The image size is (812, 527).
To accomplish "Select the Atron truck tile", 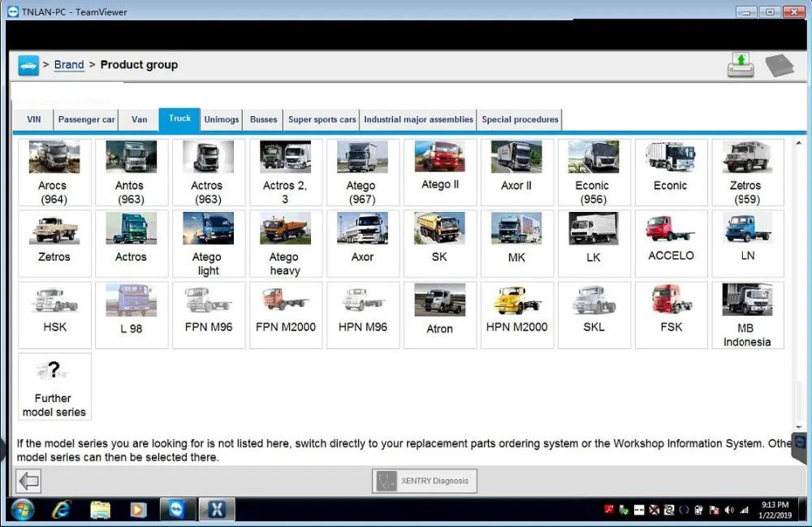I will [x=439, y=315].
